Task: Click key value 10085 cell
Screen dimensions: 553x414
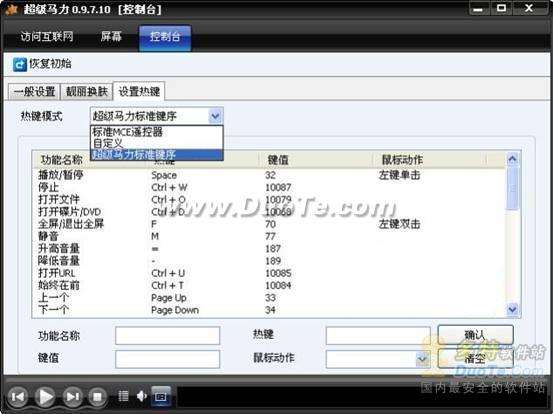Action: (278, 273)
